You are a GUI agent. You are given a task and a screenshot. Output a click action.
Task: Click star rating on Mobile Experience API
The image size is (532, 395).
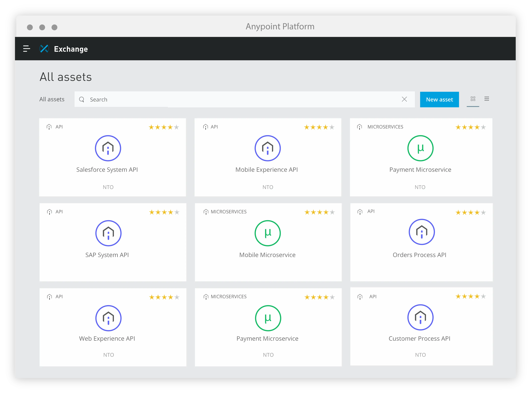pos(319,127)
